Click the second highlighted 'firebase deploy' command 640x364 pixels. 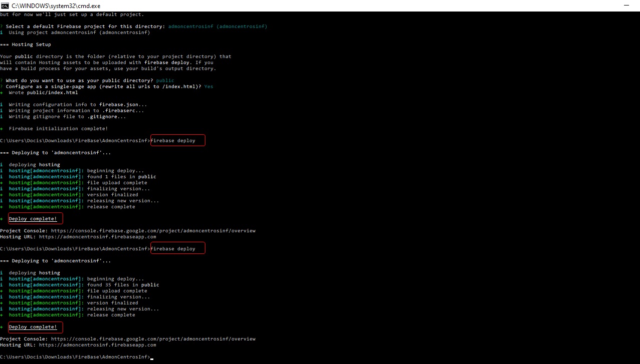pos(173,249)
